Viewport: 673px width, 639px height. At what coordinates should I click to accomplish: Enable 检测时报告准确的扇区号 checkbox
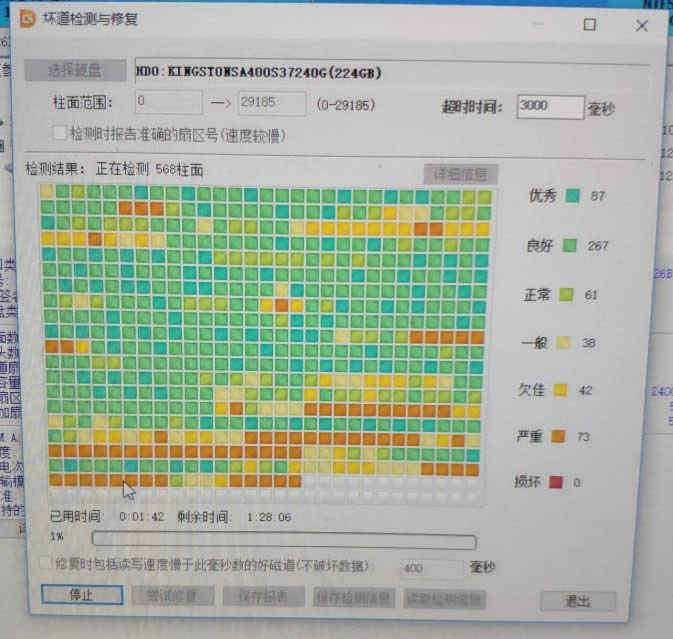(60, 133)
